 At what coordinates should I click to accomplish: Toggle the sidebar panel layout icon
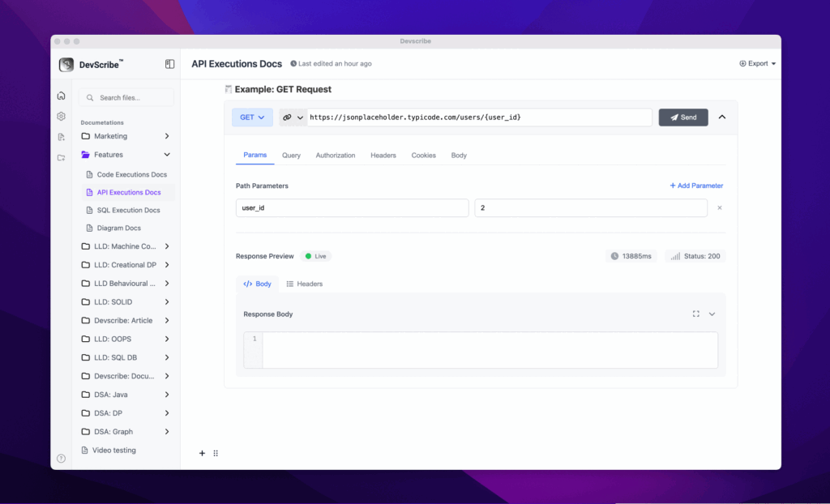pos(169,64)
